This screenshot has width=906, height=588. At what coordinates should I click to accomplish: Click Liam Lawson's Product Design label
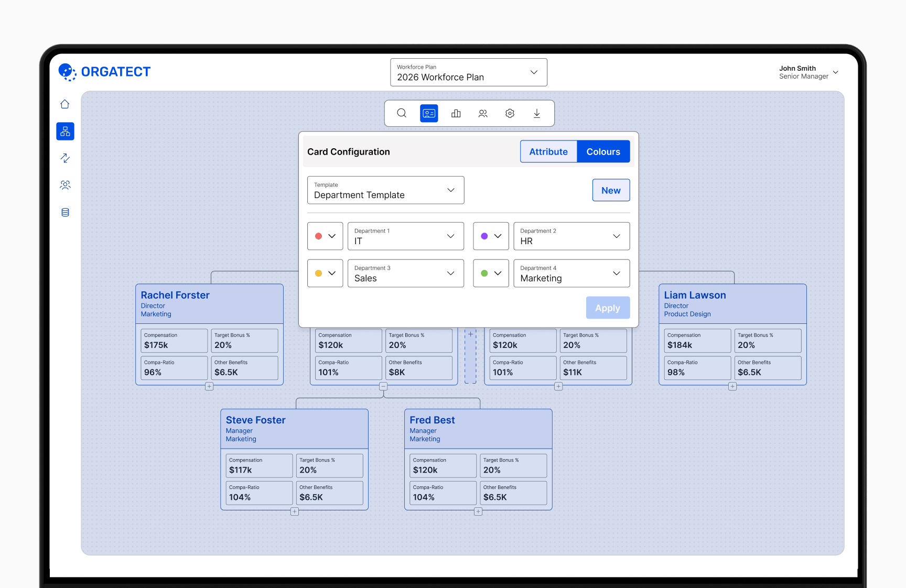pos(687,314)
